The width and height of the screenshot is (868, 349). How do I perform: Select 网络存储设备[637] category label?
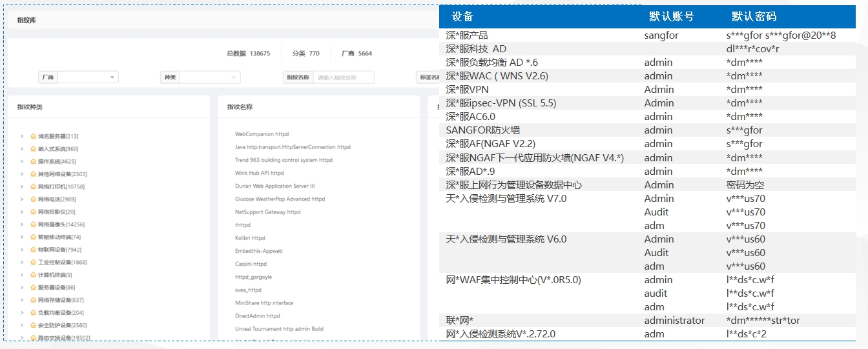(61, 300)
